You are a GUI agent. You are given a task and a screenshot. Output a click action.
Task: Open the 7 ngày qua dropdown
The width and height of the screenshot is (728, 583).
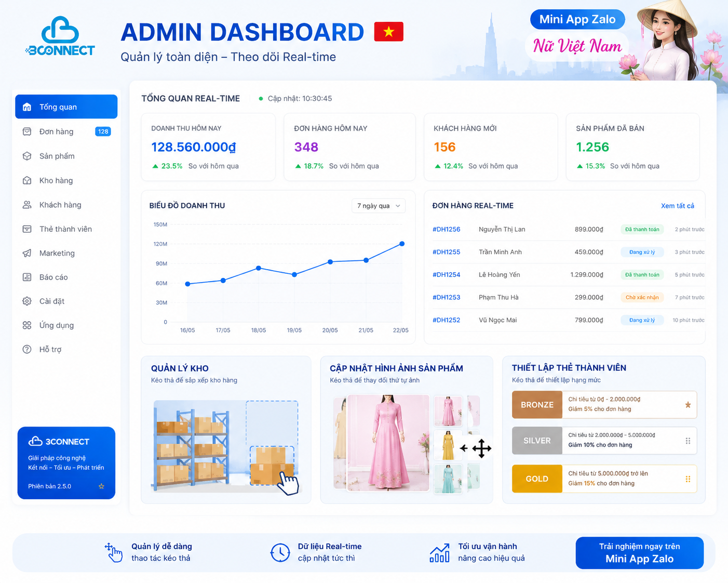point(379,206)
